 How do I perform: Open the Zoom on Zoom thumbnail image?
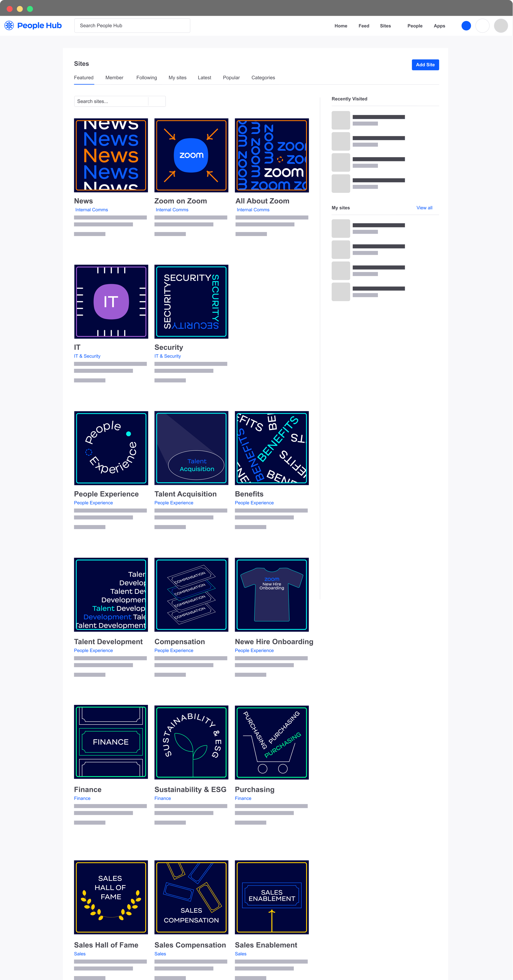tap(191, 155)
